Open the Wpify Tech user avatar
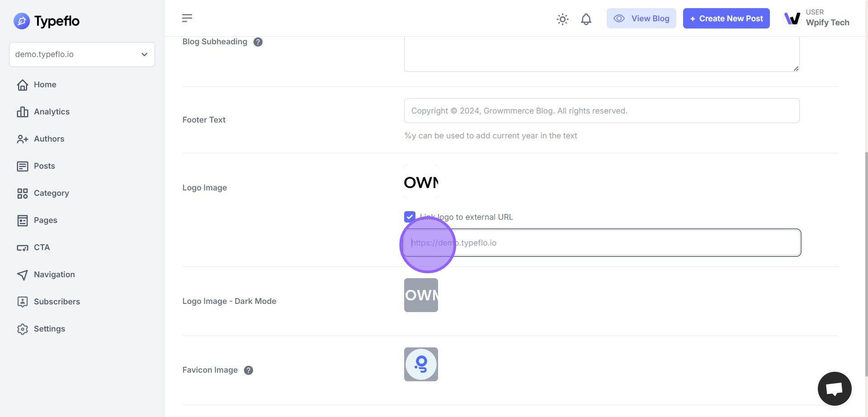Screen dimensions: 868x417 [792, 18]
